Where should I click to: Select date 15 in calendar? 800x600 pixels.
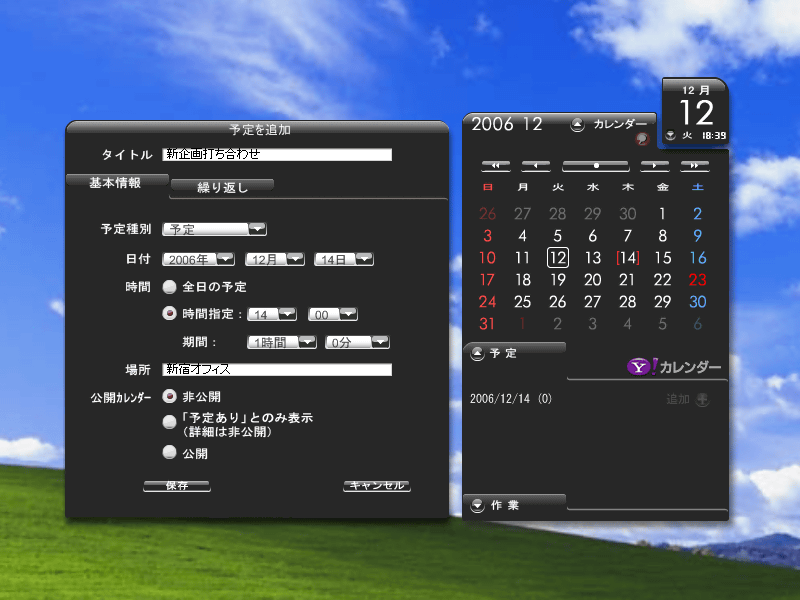click(x=662, y=258)
